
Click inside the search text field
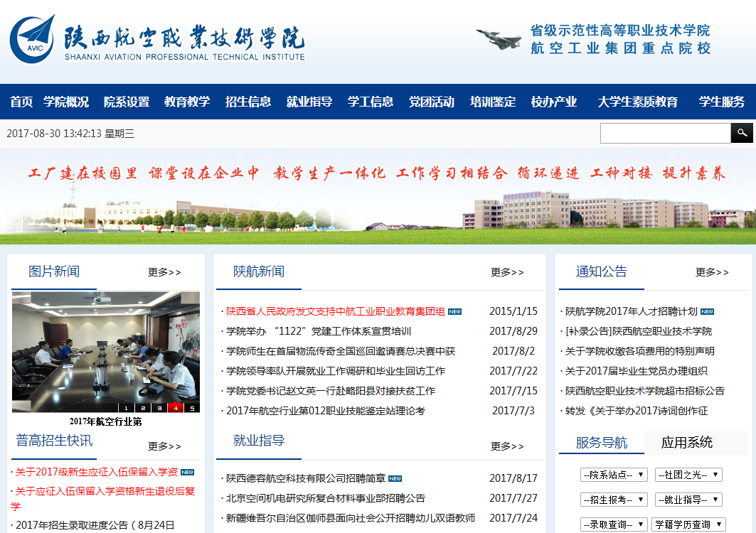pos(665,133)
